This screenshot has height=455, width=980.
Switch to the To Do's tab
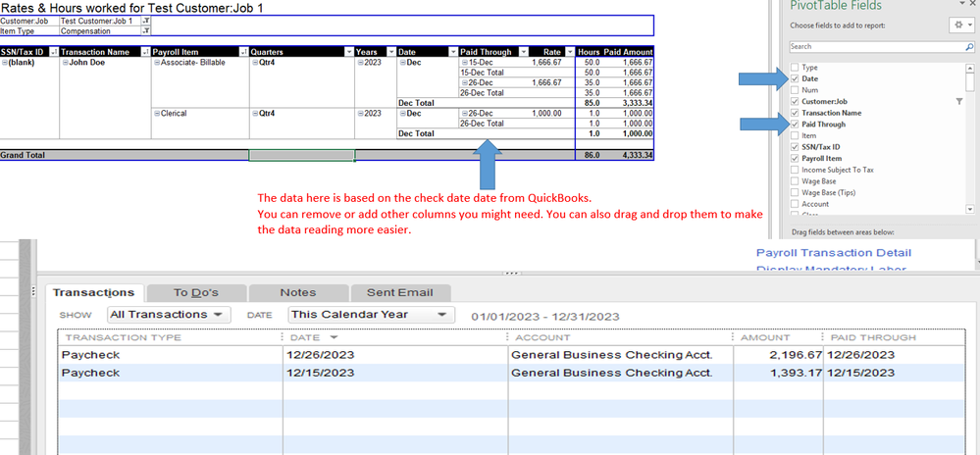(196, 292)
